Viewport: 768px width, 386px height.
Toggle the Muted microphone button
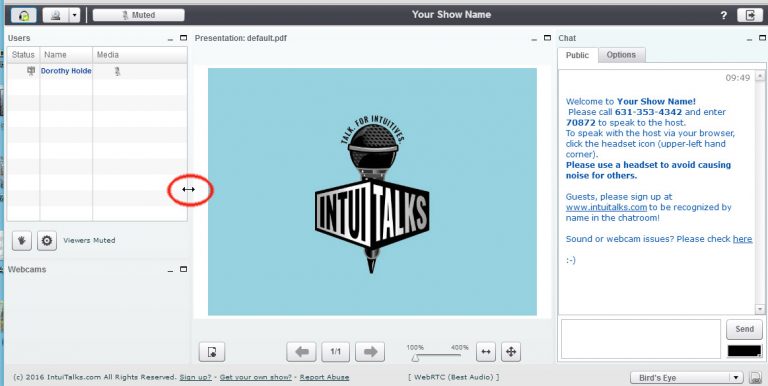coord(139,15)
